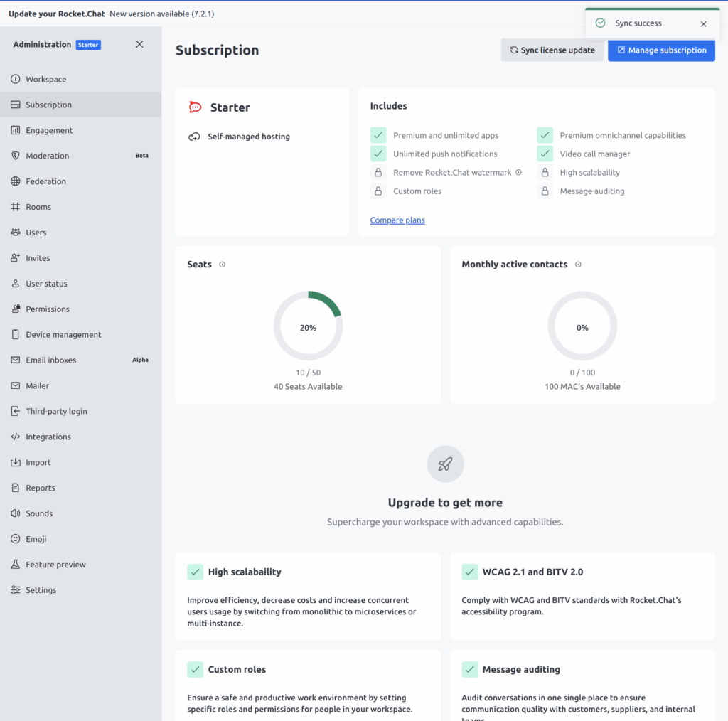Click info icon beside Monthly active contacts
The width and height of the screenshot is (728, 721).
pos(578,265)
